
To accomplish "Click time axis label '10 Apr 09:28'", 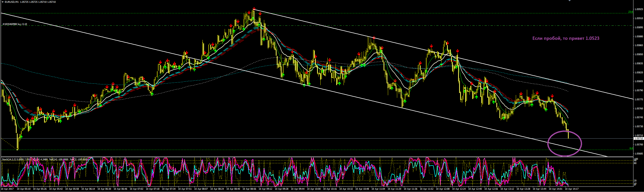I will point(282,189).
